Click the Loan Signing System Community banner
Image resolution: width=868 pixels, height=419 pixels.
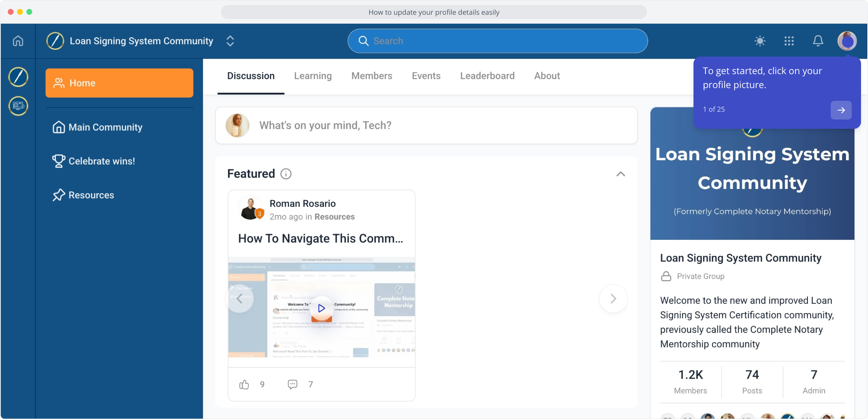752,173
